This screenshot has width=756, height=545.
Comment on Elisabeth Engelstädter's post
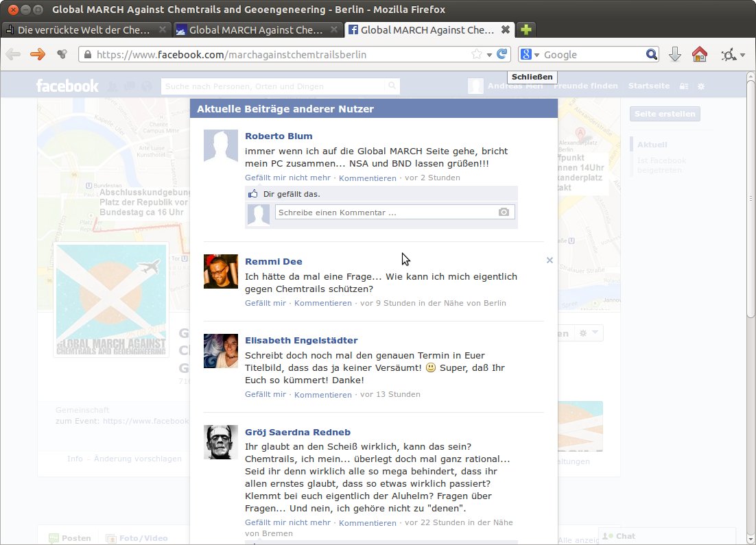(x=323, y=395)
